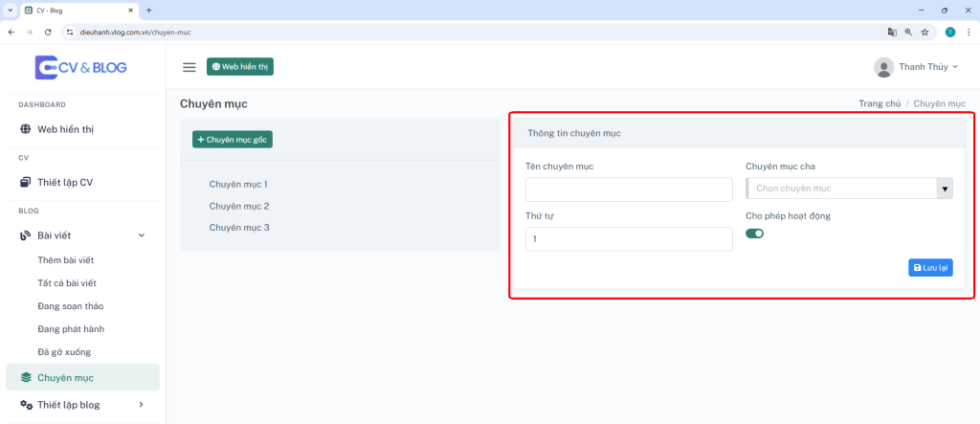980x424 pixels.
Task: Go back in browser history
Action: click(x=11, y=32)
